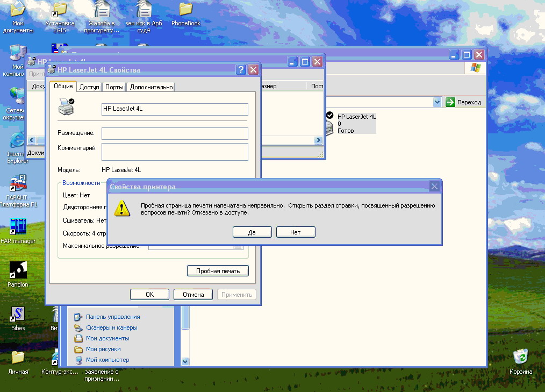The image size is (545, 392).
Task: Open the Корзина recycle bin
Action: pyautogui.click(x=521, y=362)
